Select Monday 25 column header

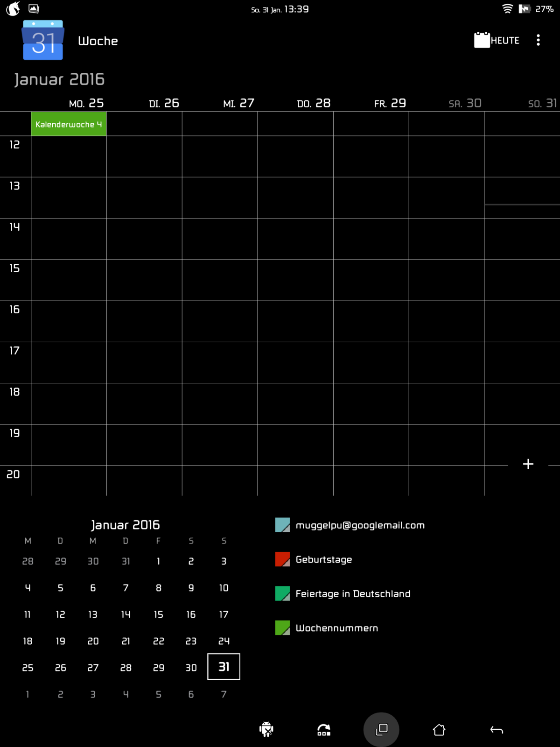(x=86, y=103)
